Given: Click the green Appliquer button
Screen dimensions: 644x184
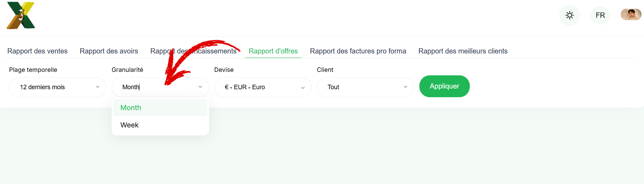Looking at the screenshot, I should point(444,86).
